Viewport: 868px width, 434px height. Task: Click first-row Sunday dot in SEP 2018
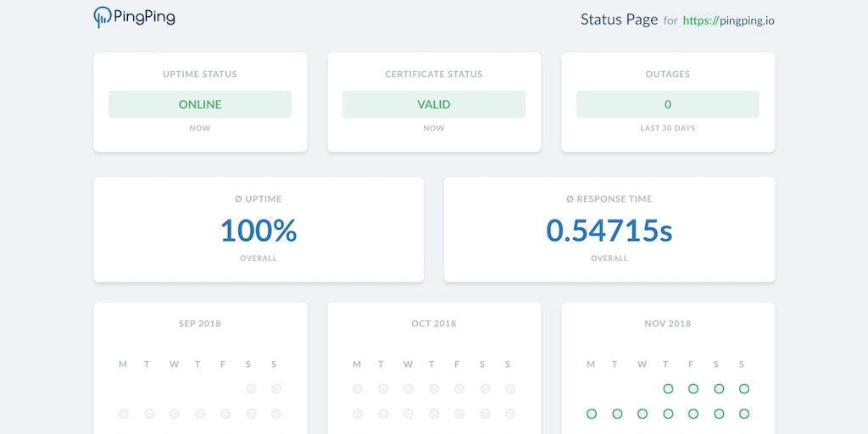point(276,388)
